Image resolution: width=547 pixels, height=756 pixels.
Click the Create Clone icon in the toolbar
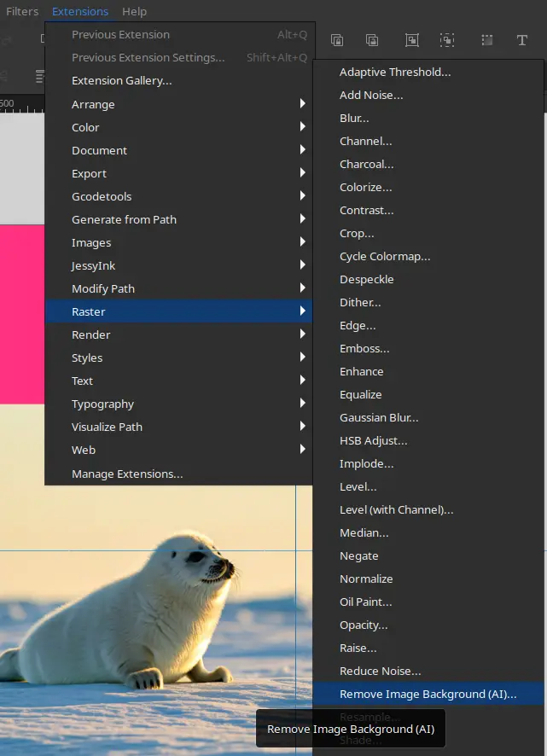pyautogui.click(x=337, y=40)
